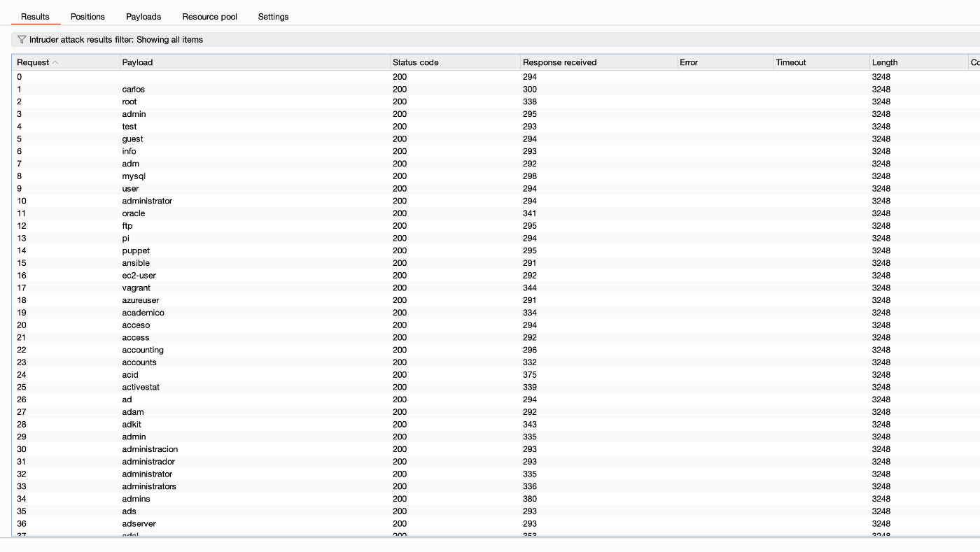The width and height of the screenshot is (980, 552).
Task: Click the filter funnel icon
Action: click(22, 40)
